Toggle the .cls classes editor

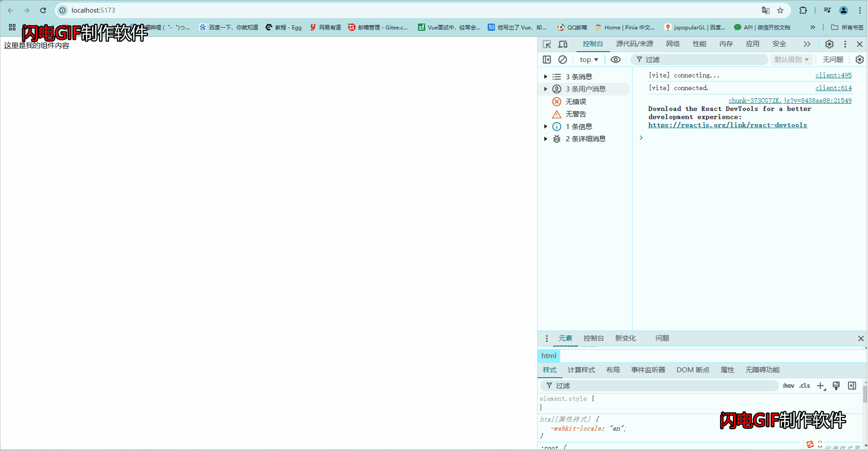804,386
